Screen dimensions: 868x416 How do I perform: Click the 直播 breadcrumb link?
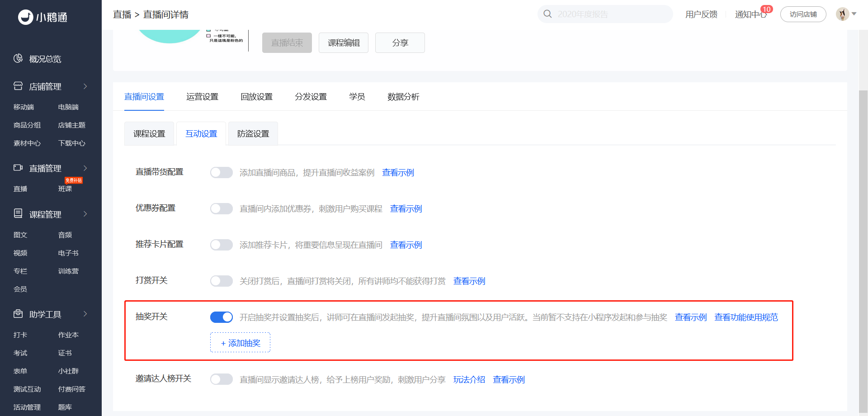point(122,14)
